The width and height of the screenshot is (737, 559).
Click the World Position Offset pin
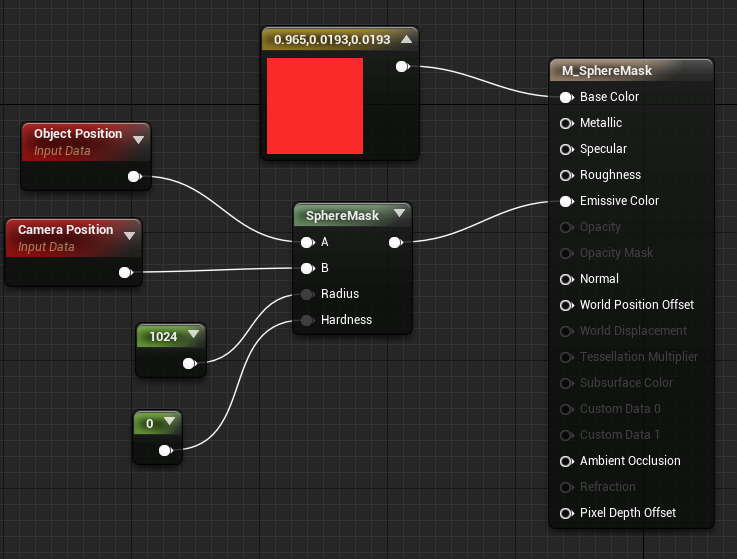566,305
